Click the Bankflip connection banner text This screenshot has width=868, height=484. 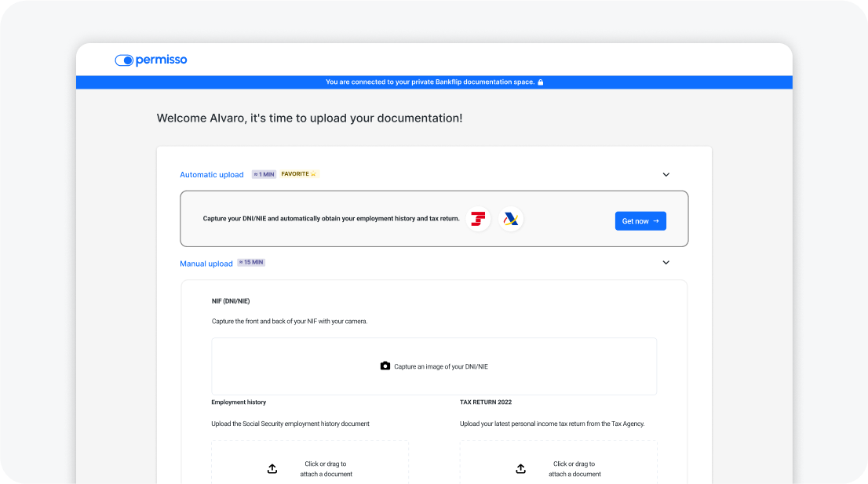point(430,82)
